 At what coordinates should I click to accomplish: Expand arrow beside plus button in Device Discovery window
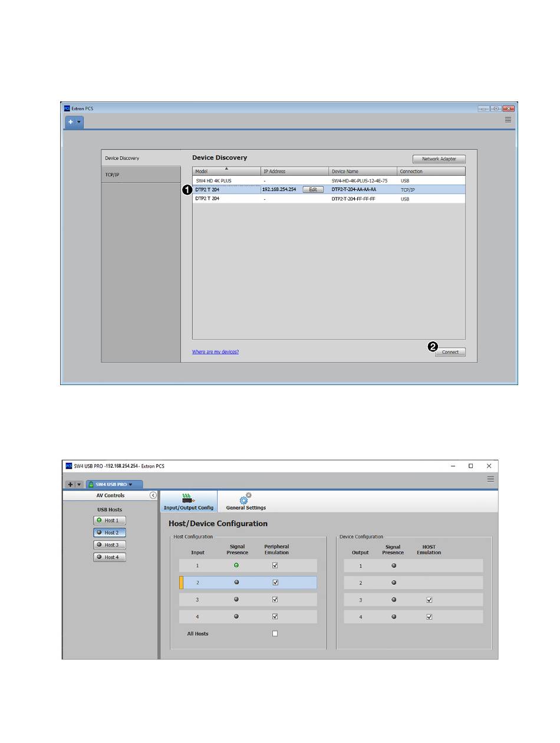(x=80, y=123)
